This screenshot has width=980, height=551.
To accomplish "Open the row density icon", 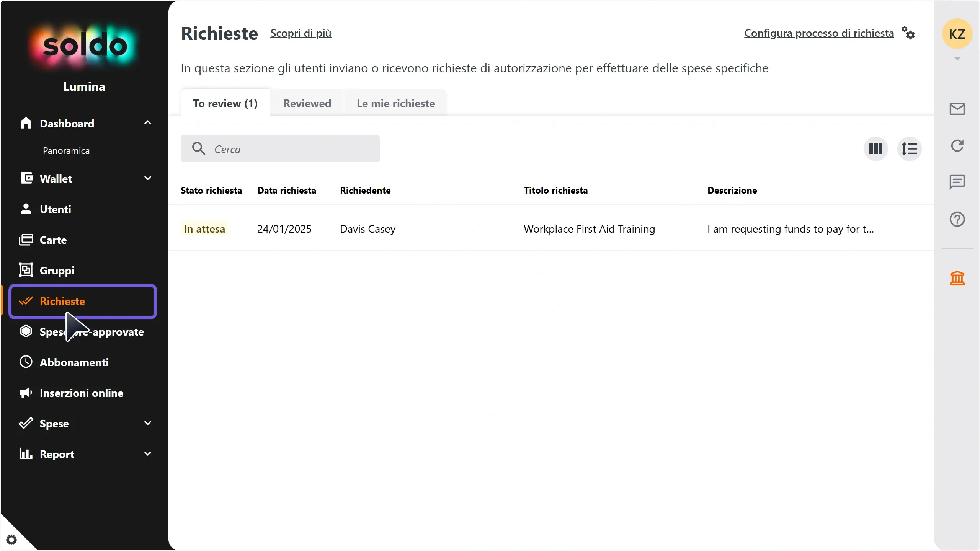I will tap(910, 149).
